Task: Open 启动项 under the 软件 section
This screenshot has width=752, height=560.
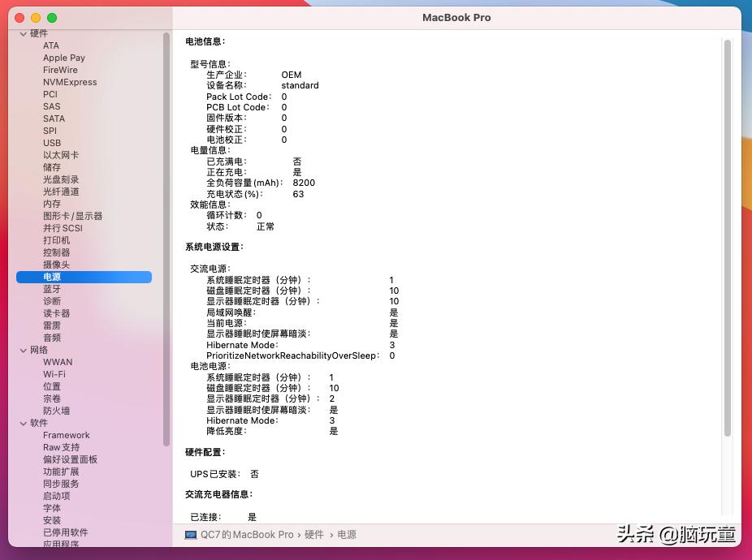Action: point(55,496)
